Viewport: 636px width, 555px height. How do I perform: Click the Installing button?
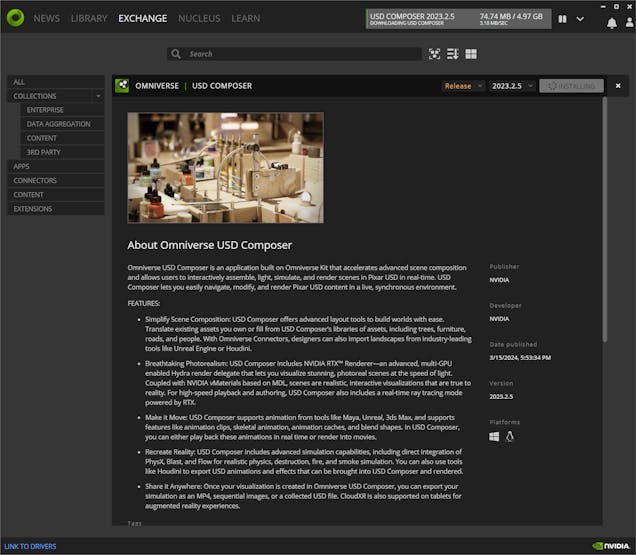[x=571, y=86]
